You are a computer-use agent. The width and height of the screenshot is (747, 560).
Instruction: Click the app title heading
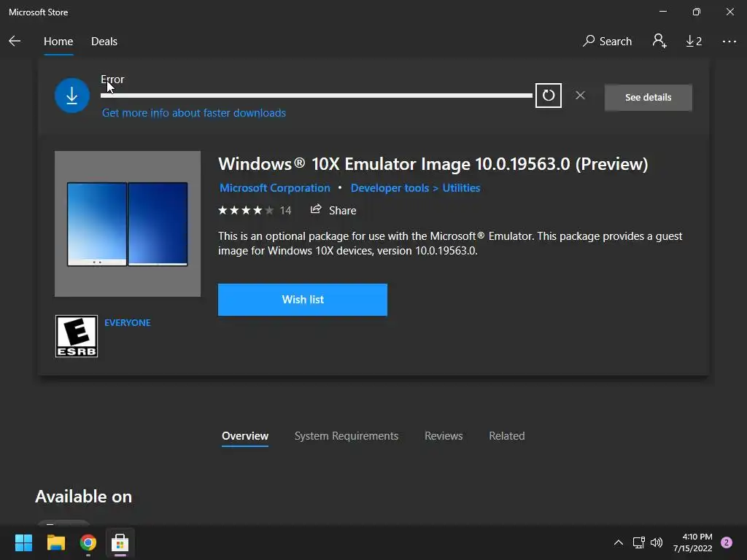[x=433, y=164]
